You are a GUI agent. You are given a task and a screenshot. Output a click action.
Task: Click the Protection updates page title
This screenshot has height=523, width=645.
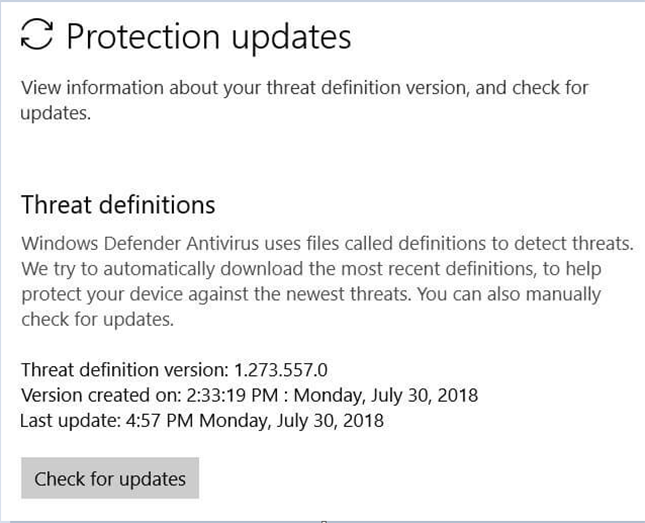[209, 37]
